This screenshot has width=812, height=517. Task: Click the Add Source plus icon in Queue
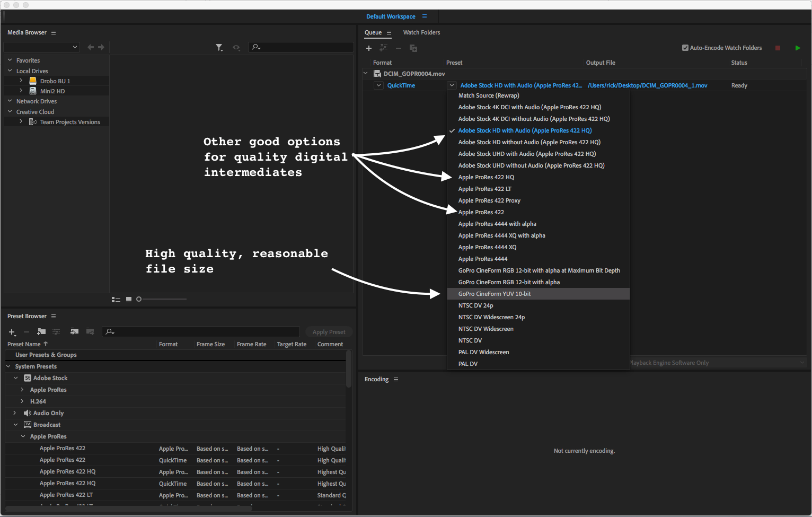pos(369,48)
